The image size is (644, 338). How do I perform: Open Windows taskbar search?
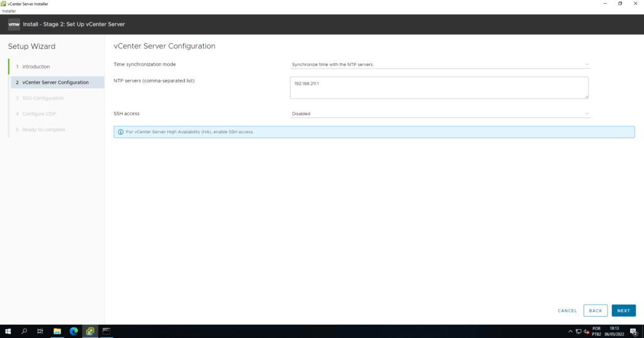click(x=25, y=331)
